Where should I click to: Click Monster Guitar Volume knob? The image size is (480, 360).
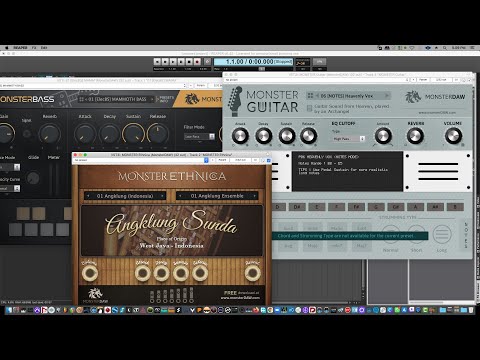click(x=453, y=135)
